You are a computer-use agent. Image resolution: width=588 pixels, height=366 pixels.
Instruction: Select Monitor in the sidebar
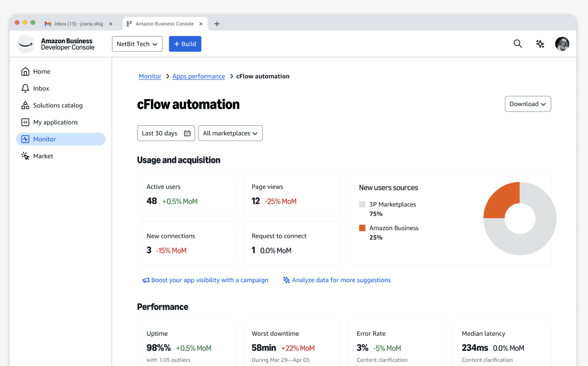[x=61, y=139]
